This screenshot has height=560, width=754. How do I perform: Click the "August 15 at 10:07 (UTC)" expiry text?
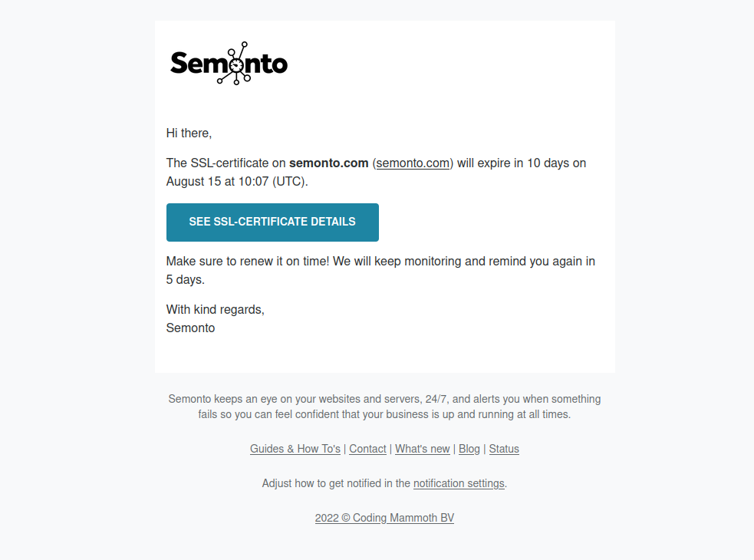(236, 182)
